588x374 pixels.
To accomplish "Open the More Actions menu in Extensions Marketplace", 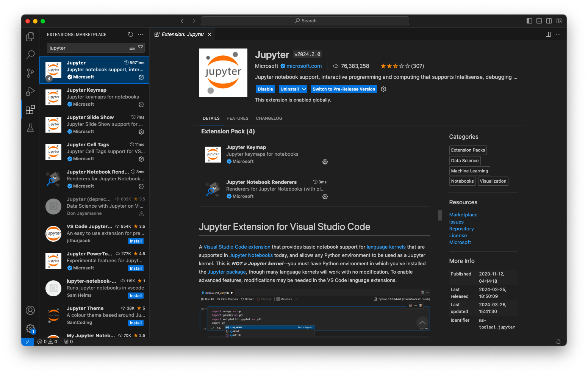I will (x=141, y=34).
